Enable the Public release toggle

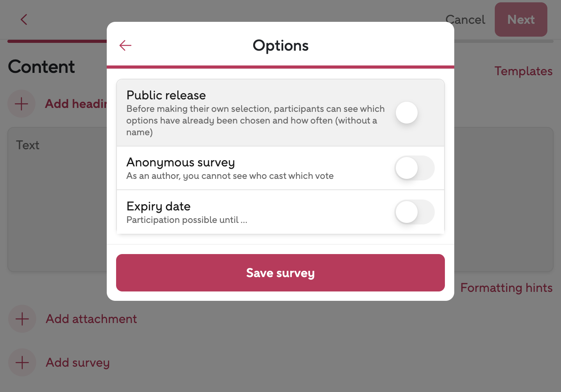pyautogui.click(x=414, y=113)
